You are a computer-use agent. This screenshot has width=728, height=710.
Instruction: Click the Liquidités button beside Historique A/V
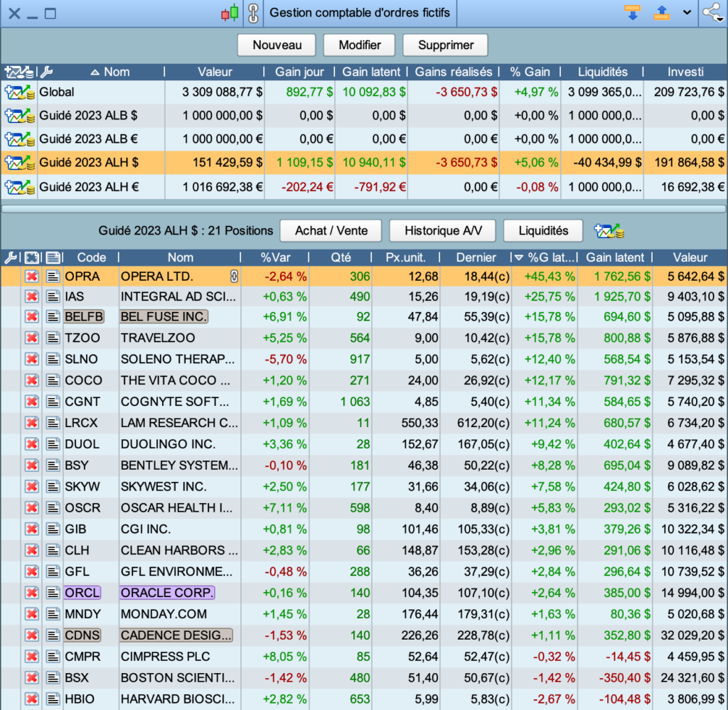pyautogui.click(x=543, y=231)
